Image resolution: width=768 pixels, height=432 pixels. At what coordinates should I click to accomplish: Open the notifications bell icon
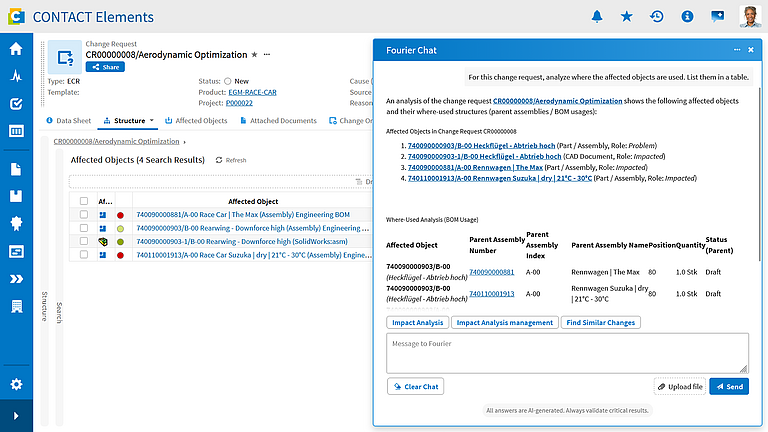point(597,17)
